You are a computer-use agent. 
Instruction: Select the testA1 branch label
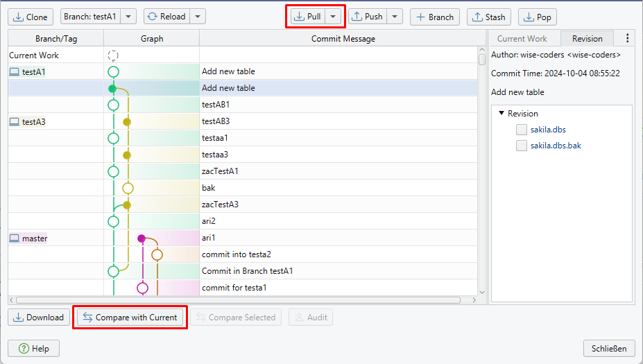(x=28, y=71)
